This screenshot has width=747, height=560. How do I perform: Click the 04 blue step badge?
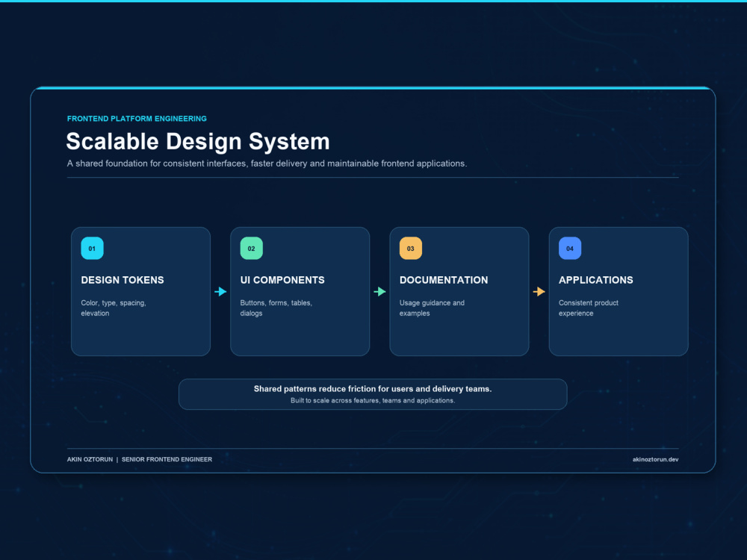coord(570,248)
